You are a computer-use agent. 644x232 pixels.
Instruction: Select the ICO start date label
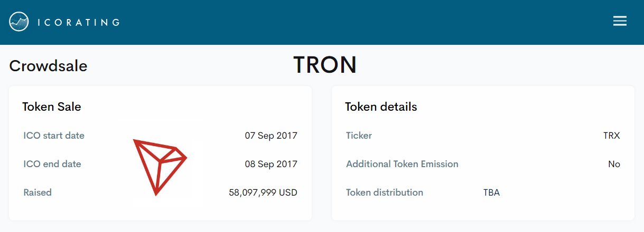pyautogui.click(x=54, y=136)
